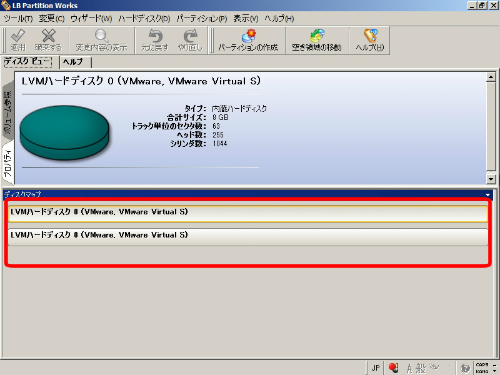The height and width of the screenshot is (375, 500).
Task: Switch to the ヘルプ tab
Action: coord(75,62)
